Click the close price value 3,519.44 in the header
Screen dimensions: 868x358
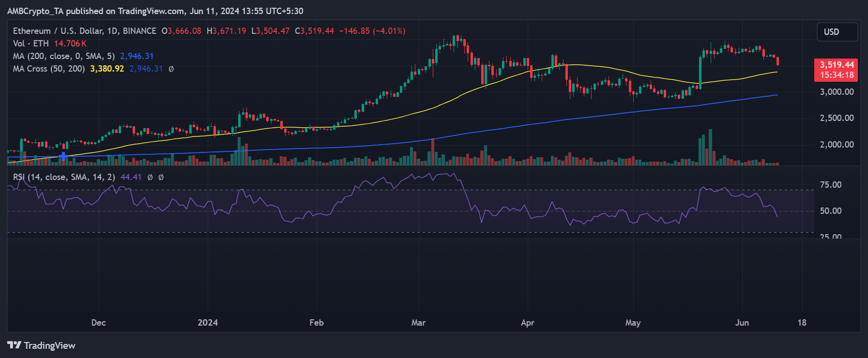318,31
